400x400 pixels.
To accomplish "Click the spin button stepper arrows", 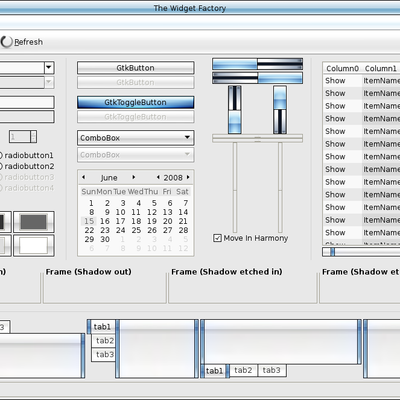I will click(33, 137).
